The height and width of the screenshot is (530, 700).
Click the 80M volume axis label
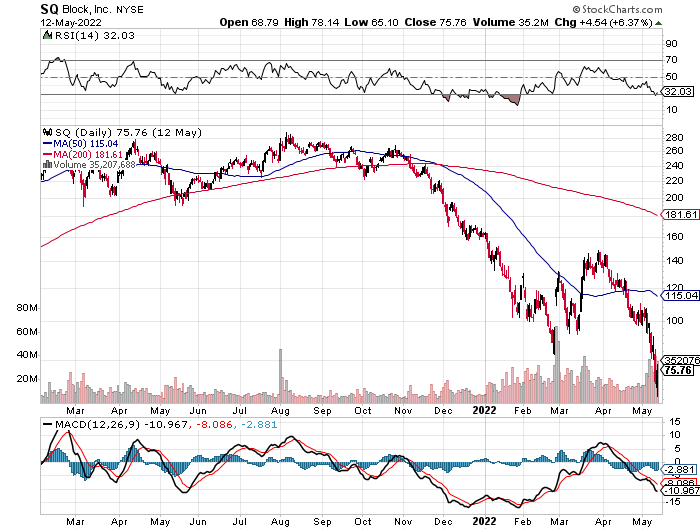click(27, 308)
